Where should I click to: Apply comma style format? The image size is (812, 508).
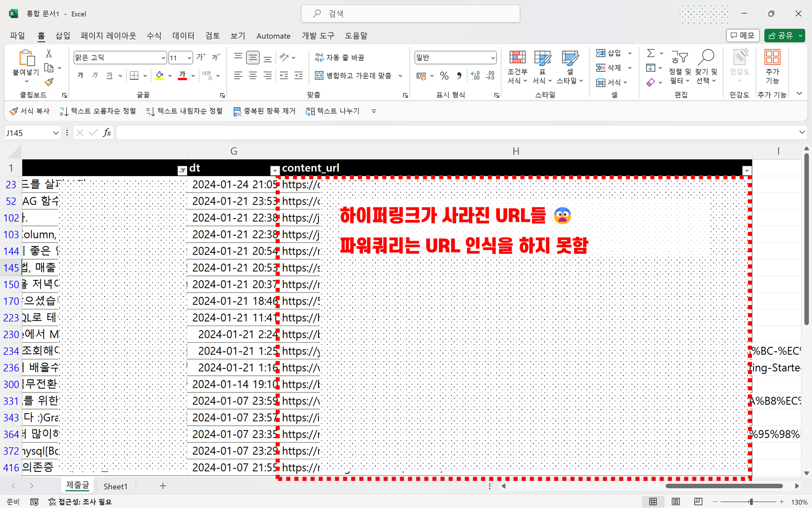click(459, 76)
